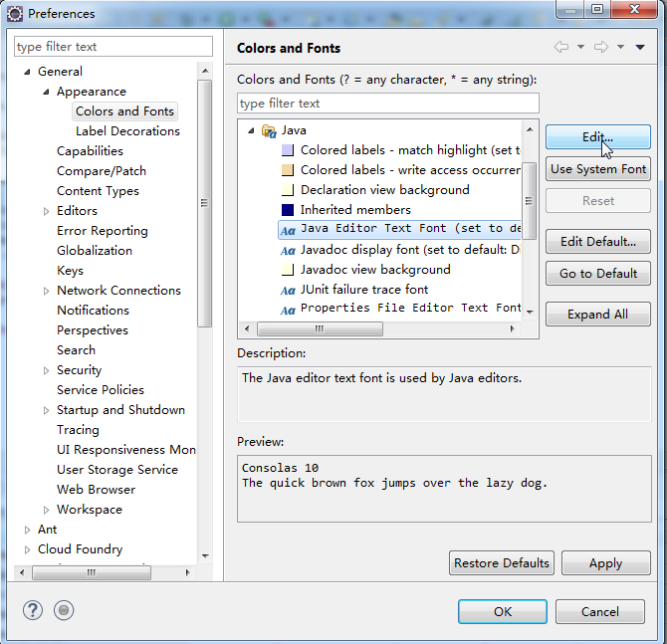Click the back navigation arrow icon
This screenshot has height=644, width=667.
click(561, 47)
